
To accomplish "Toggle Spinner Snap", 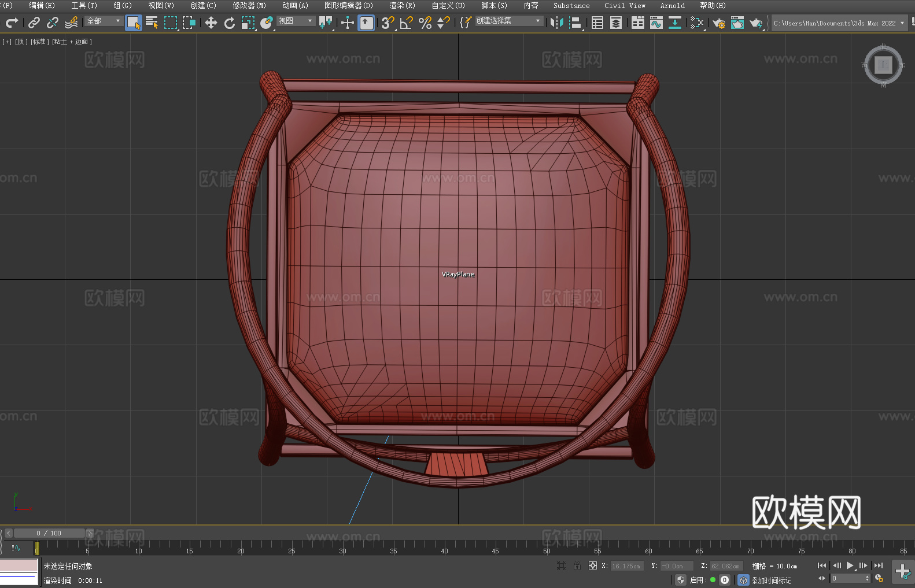I will click(444, 23).
